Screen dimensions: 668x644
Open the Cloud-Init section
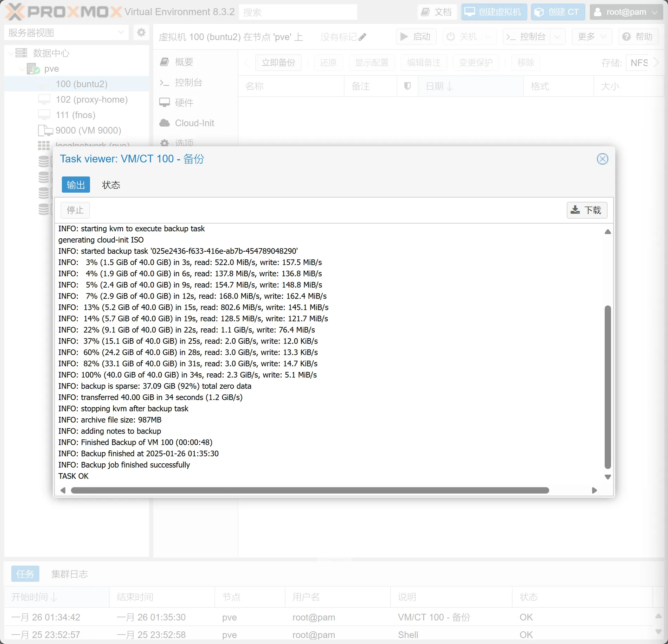tap(194, 123)
